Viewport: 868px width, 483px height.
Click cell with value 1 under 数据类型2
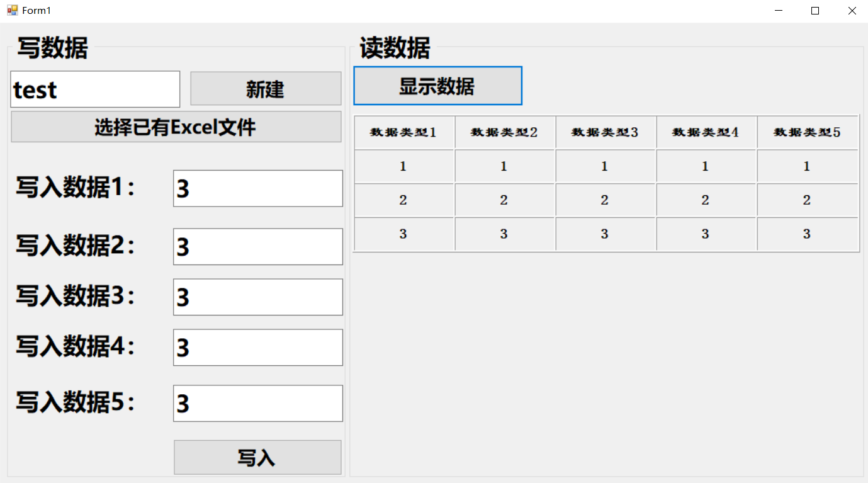[504, 166]
